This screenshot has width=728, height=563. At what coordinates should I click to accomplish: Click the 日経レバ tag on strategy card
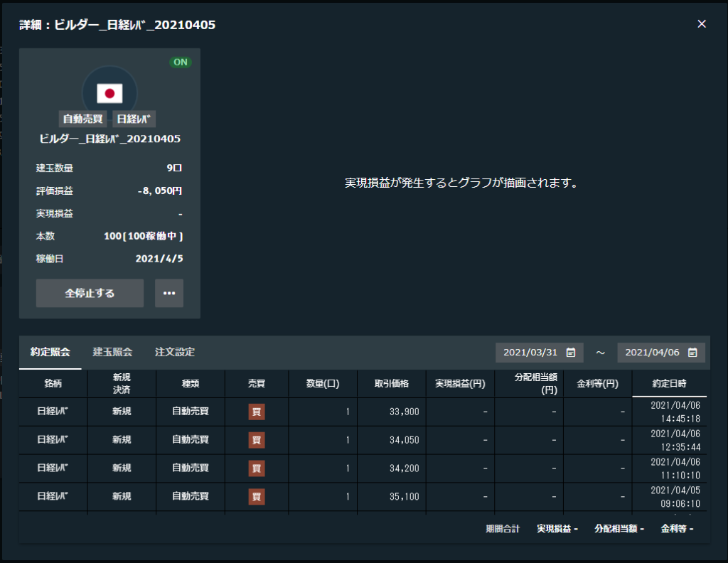[134, 119]
